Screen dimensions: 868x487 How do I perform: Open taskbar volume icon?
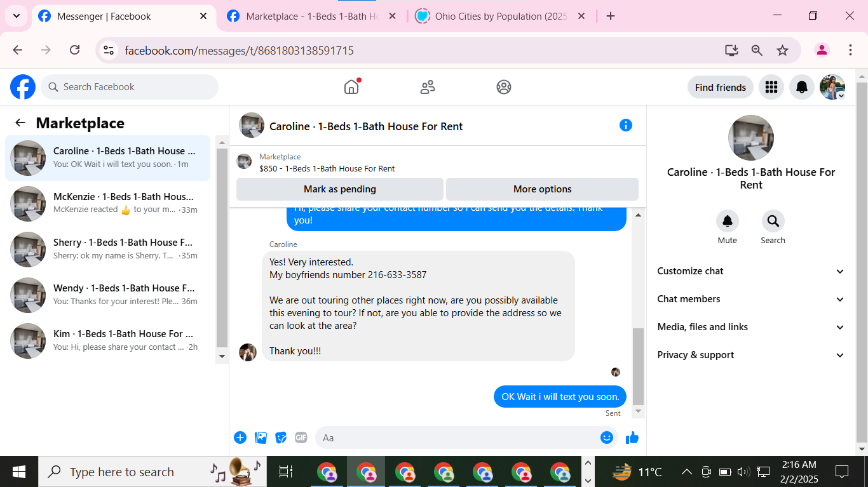coord(743,472)
